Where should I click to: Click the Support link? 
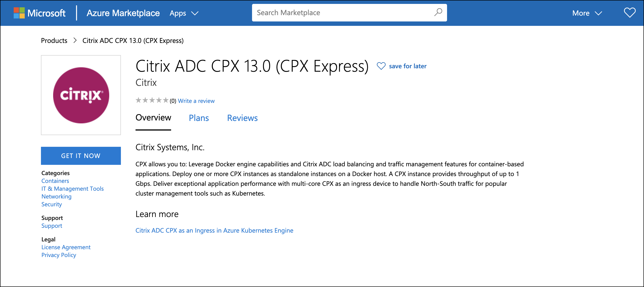click(52, 226)
